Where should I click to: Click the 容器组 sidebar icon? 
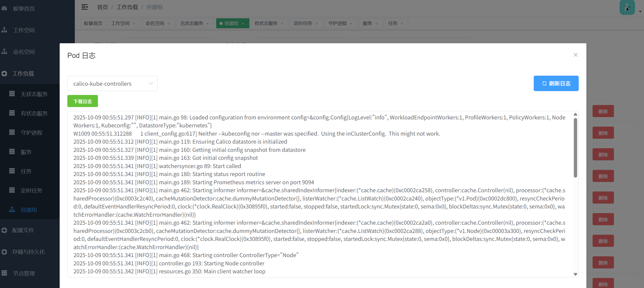12,210
